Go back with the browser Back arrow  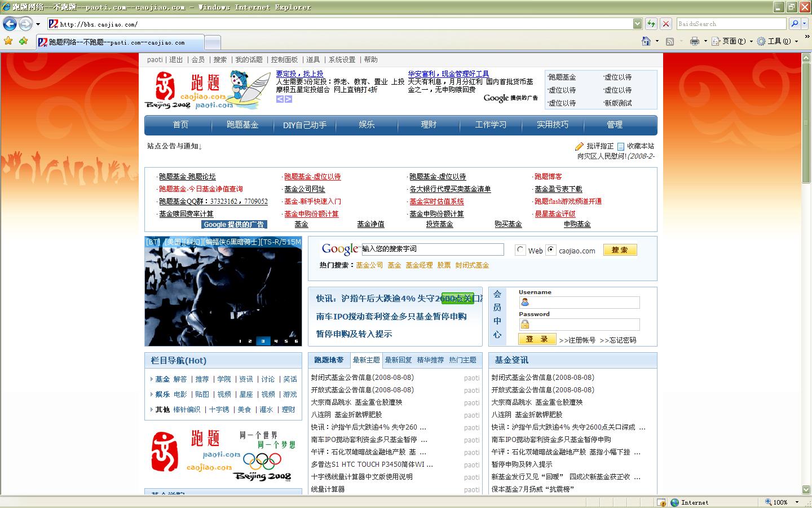(x=10, y=24)
